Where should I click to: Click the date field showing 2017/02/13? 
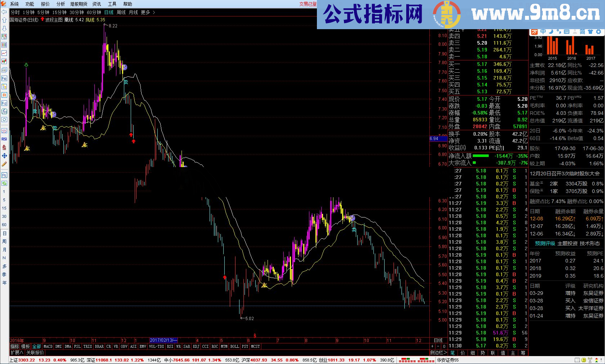click(x=163, y=340)
